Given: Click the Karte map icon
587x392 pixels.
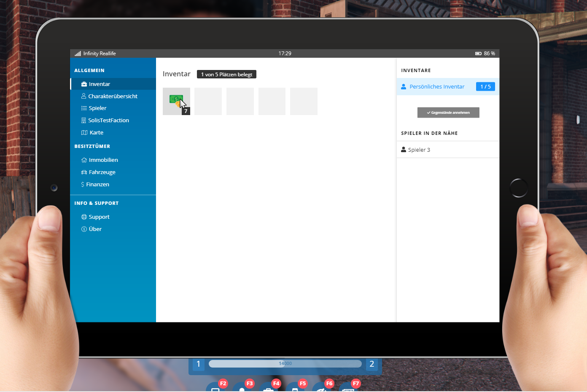Looking at the screenshot, I should point(84,133).
